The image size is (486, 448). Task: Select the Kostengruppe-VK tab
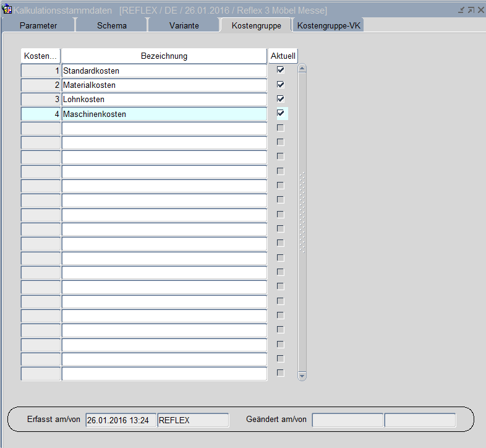point(329,25)
